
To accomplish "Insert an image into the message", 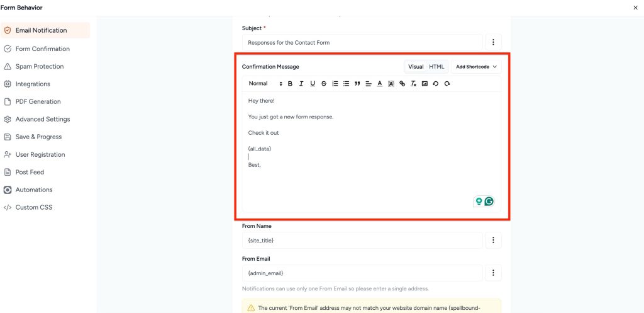I will 425,84.
